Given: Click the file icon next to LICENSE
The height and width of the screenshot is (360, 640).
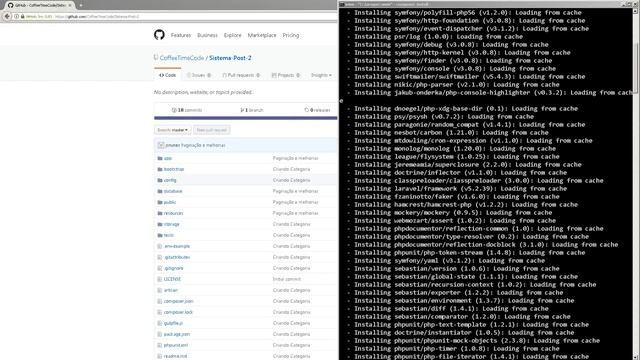Looking at the screenshot, I should click(160, 280).
